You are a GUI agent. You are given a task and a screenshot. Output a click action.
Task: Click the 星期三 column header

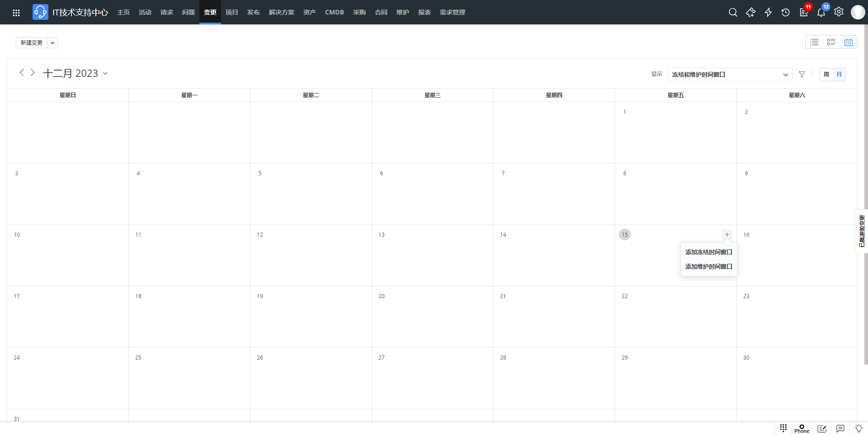pos(433,95)
